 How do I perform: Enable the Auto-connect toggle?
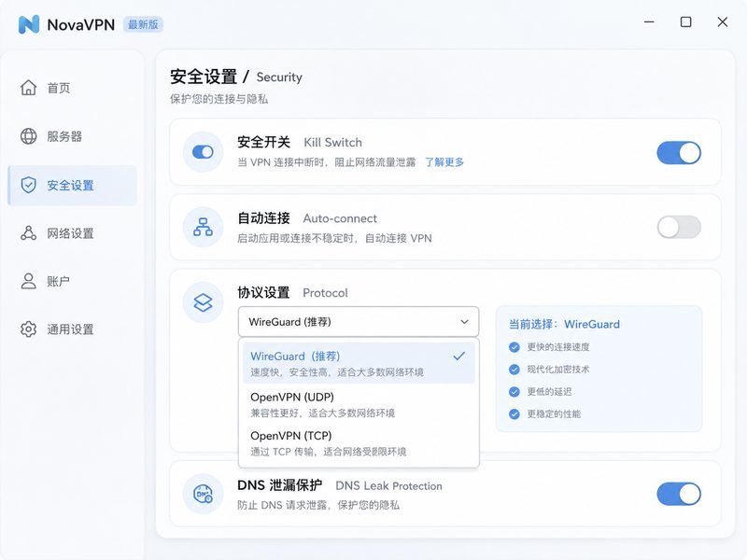coord(679,227)
